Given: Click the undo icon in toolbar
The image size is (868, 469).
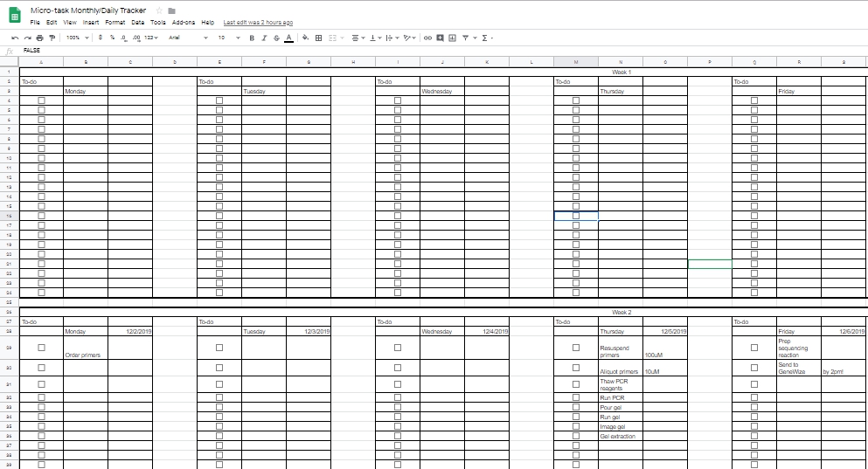Looking at the screenshot, I should coord(15,38).
